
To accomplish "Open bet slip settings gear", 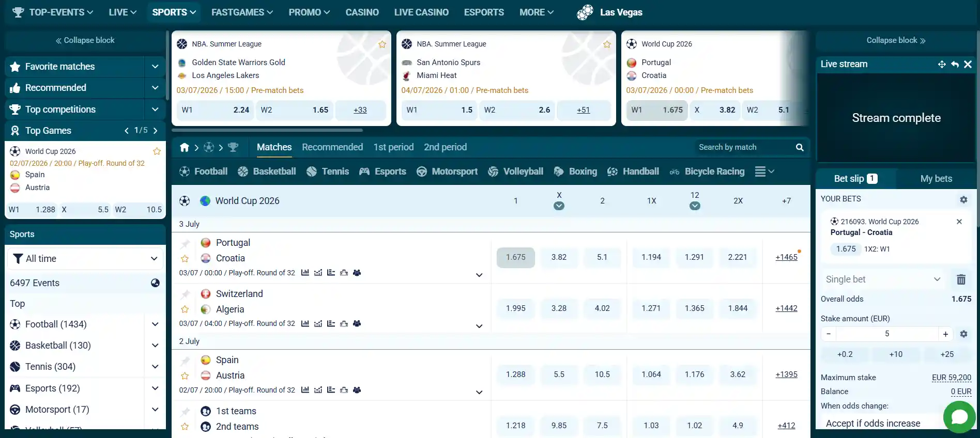I will [x=963, y=199].
